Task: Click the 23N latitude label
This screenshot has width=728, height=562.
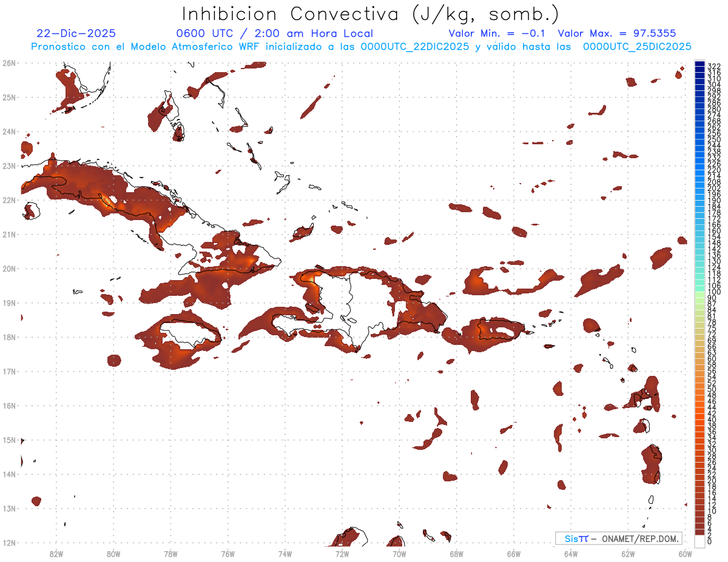Action: click(8, 166)
